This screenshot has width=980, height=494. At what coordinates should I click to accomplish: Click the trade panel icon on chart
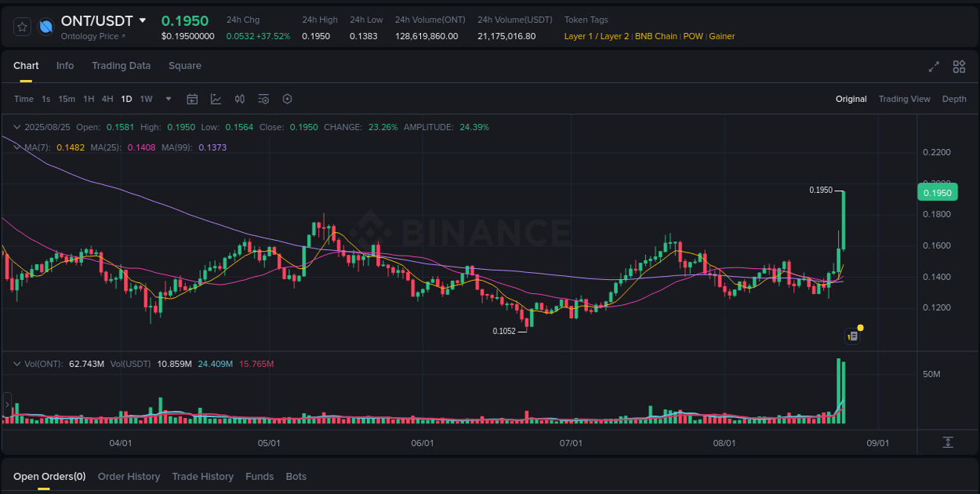click(852, 335)
